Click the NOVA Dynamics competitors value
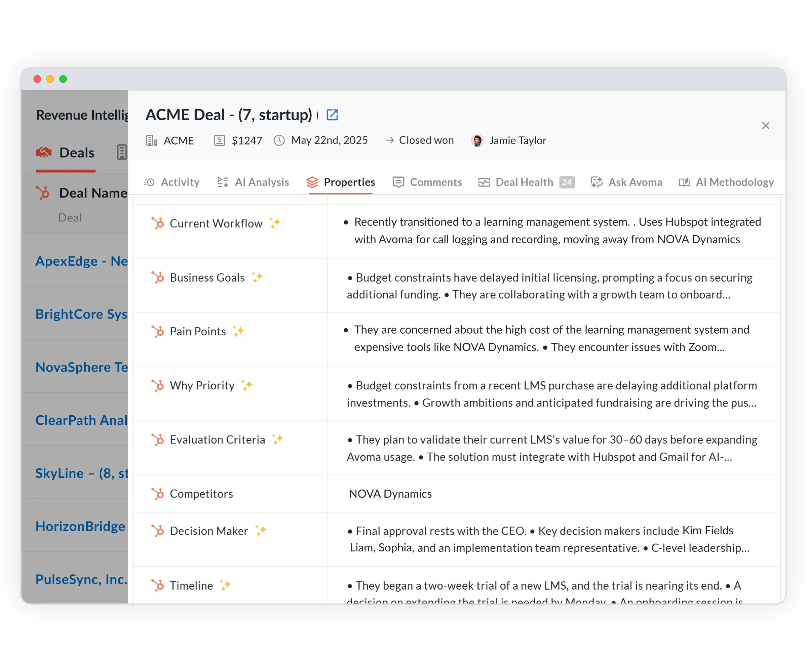Viewport: 807px width, 672px height. (390, 494)
